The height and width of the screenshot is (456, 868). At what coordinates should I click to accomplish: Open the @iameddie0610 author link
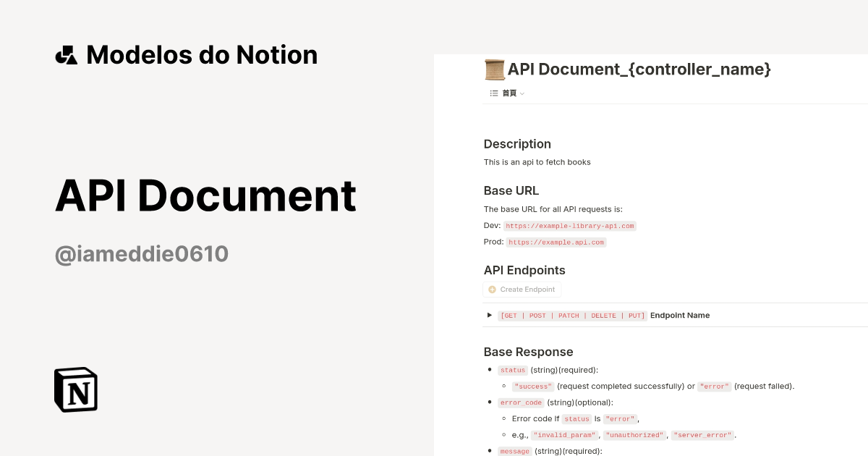click(x=142, y=254)
